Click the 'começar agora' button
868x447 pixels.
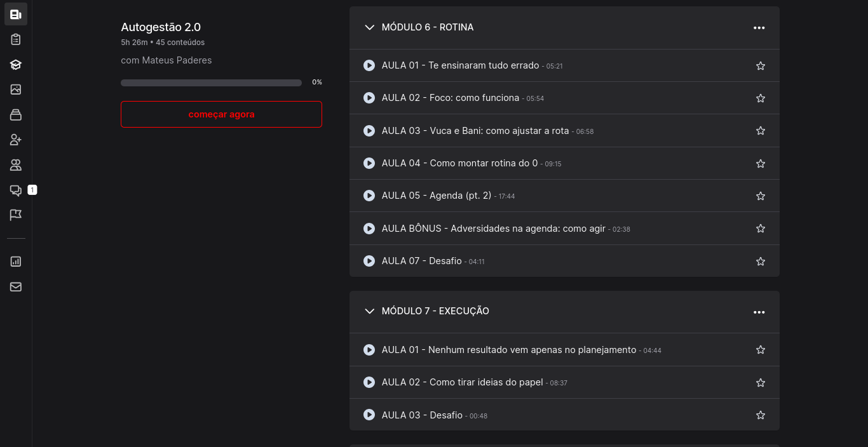point(221,114)
